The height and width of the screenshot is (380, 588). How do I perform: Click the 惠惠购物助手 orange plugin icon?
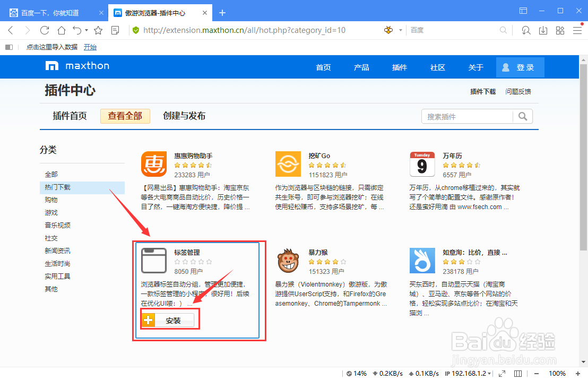tap(154, 164)
